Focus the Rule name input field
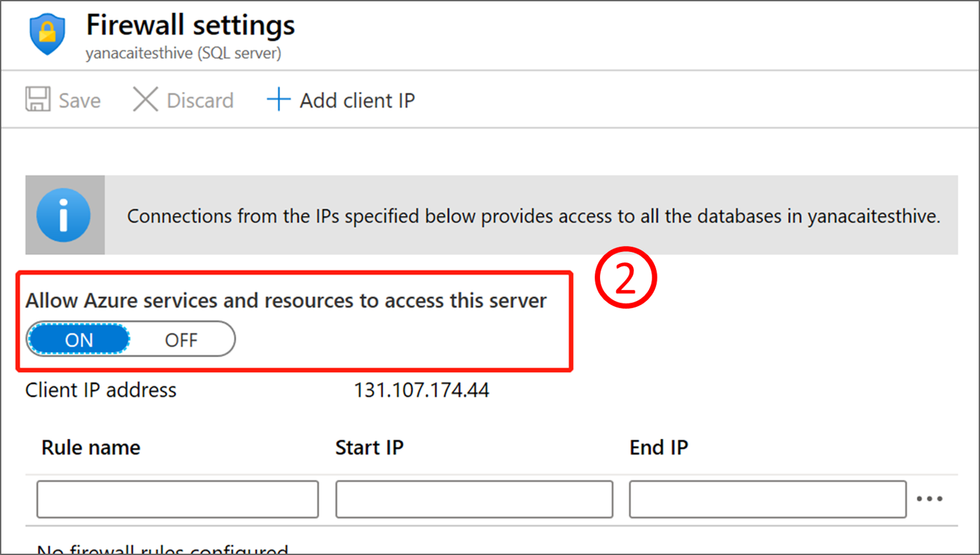Screen dimensions: 980x555 (178, 499)
